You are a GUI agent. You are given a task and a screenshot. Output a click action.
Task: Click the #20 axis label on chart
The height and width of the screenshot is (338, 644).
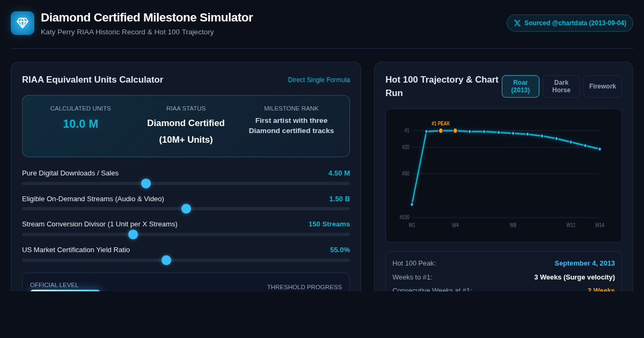coord(406,148)
